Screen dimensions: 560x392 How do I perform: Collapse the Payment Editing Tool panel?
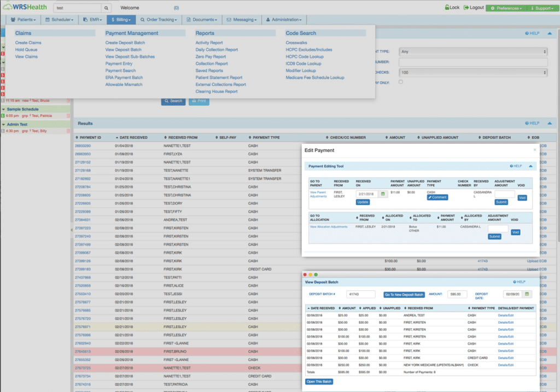pos(530,166)
